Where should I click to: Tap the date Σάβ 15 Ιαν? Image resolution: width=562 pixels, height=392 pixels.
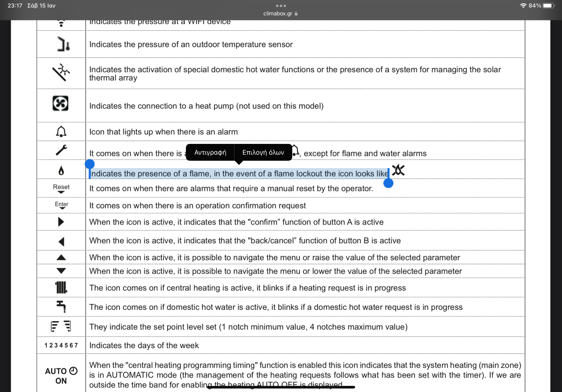pos(41,6)
